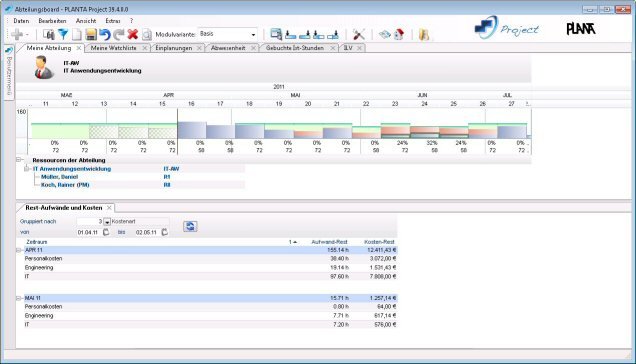Click the Zeitraum column header
Screen dimensions: 636x364
[x=37, y=242]
